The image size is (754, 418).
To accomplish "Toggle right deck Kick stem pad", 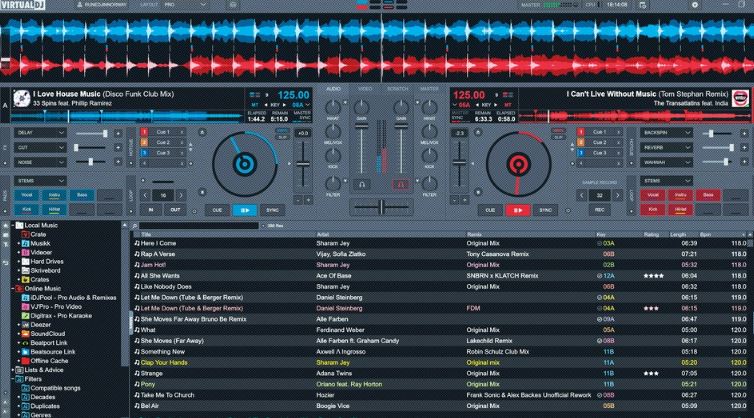I will (x=653, y=210).
